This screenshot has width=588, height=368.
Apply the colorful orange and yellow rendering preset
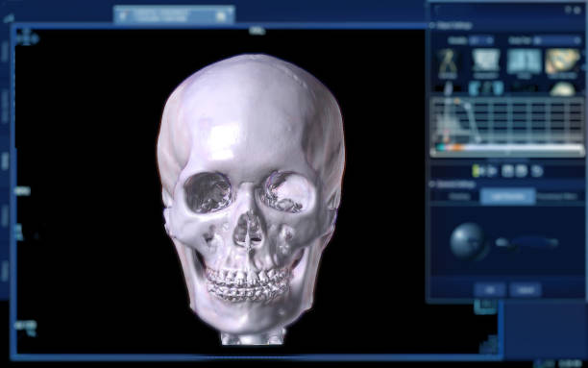562,62
